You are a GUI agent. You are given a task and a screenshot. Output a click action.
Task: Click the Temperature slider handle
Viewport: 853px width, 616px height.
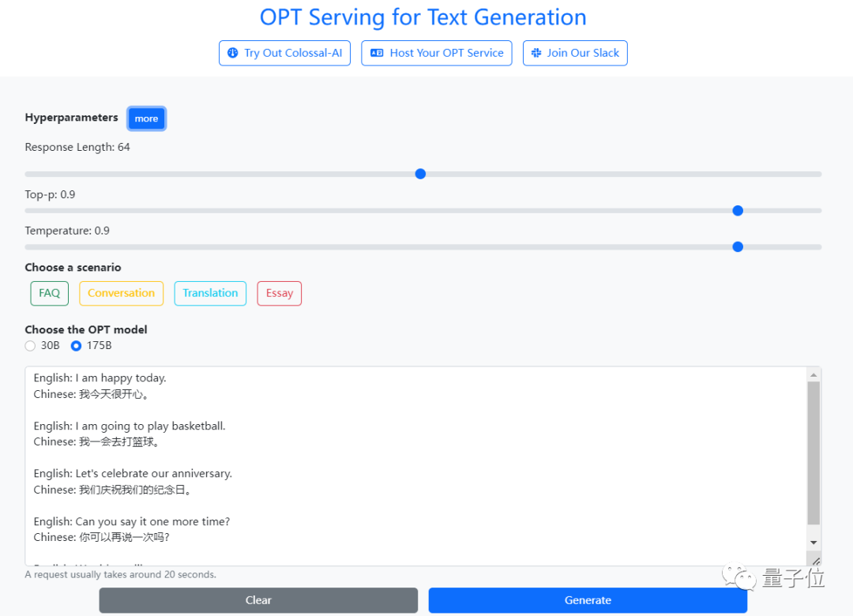click(x=738, y=246)
